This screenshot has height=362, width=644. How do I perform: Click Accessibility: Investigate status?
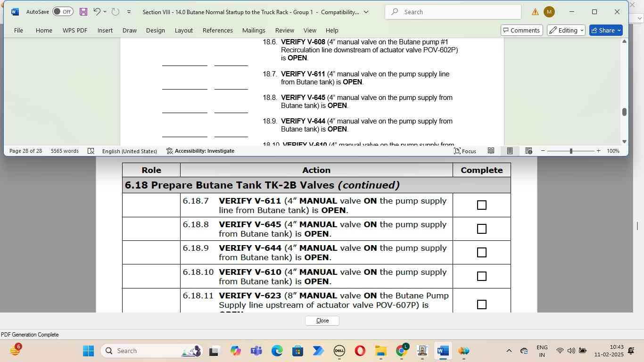(200, 151)
